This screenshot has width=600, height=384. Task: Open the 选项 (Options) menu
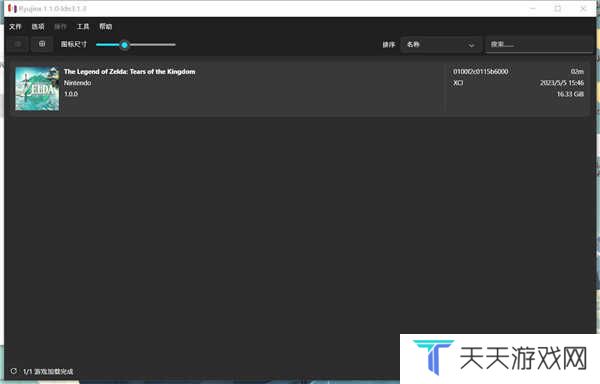(x=38, y=27)
